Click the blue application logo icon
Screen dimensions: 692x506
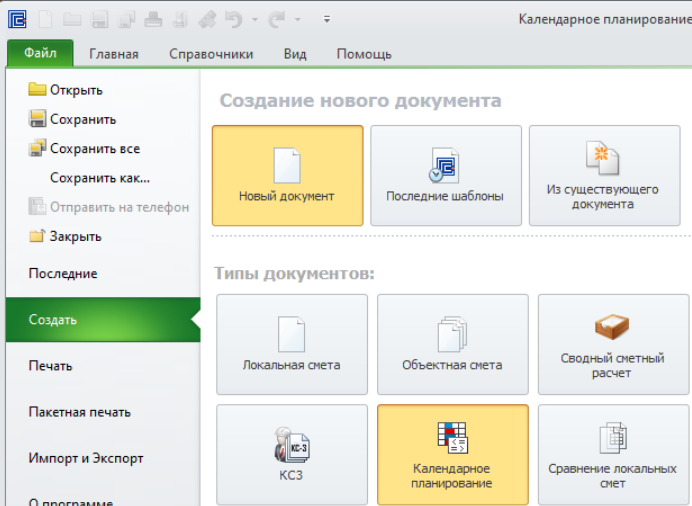point(17,19)
